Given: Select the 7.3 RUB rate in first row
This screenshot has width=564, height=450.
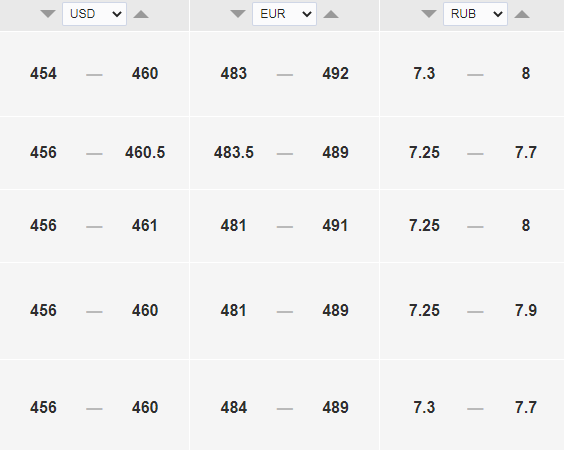Looking at the screenshot, I should [x=424, y=74].
